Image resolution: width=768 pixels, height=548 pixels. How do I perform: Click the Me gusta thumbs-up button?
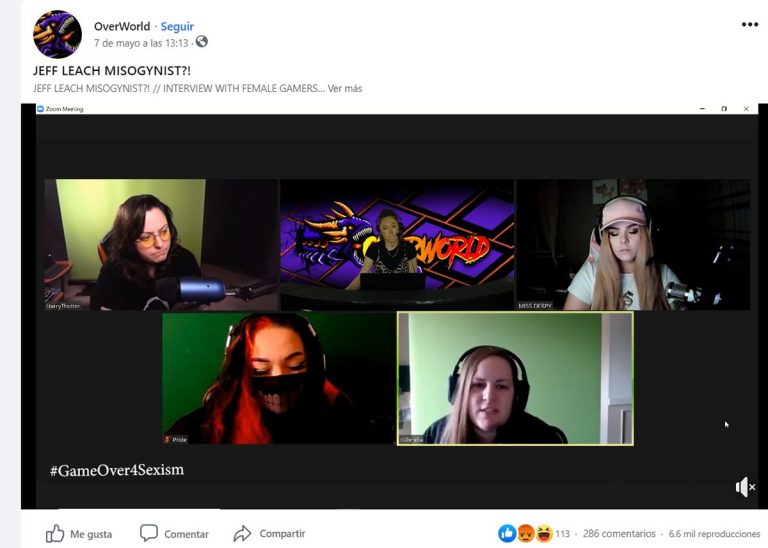coord(79,534)
